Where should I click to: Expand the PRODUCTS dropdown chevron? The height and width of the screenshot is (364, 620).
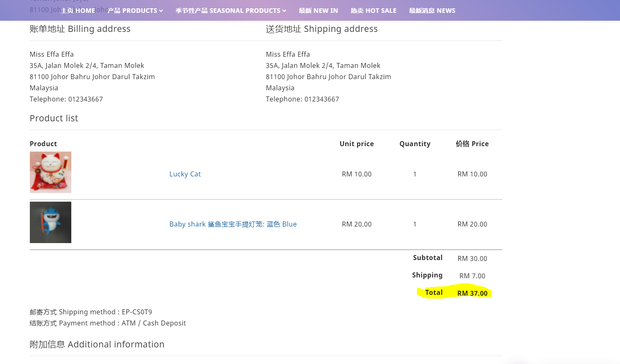(x=161, y=11)
